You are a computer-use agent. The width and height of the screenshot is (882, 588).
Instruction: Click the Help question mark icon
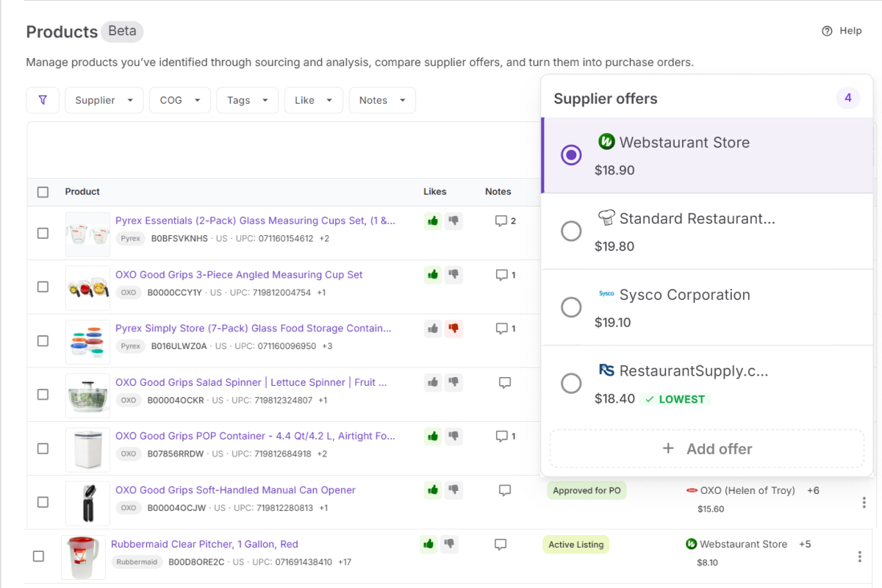827,31
